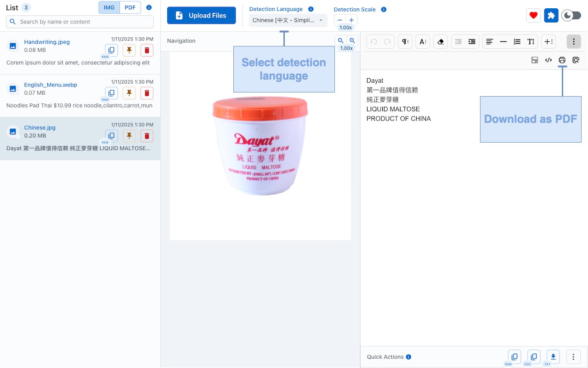Viewport: 588px width, 368px height.
Task: Open Handwriting.jpeg in the list
Action: [x=47, y=42]
